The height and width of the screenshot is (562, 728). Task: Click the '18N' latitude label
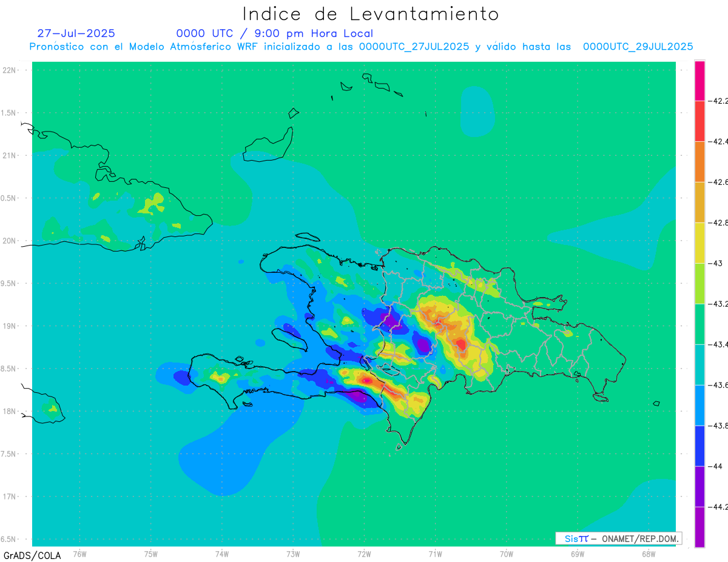[x=9, y=411]
